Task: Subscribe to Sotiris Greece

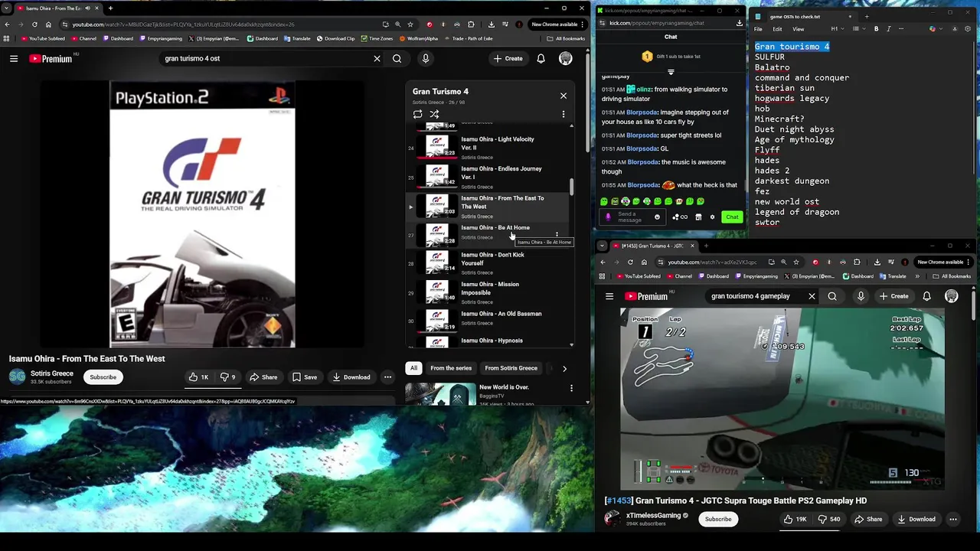Action: point(103,377)
